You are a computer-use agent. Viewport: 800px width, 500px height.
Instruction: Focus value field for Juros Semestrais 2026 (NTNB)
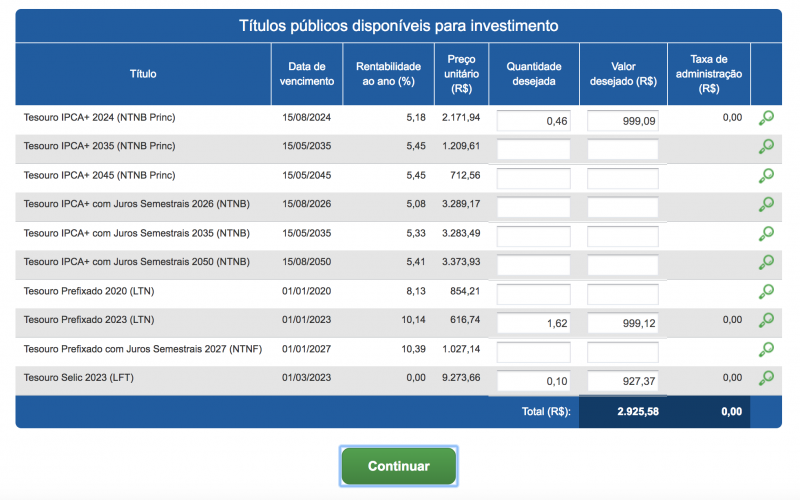pyautogui.click(x=623, y=207)
